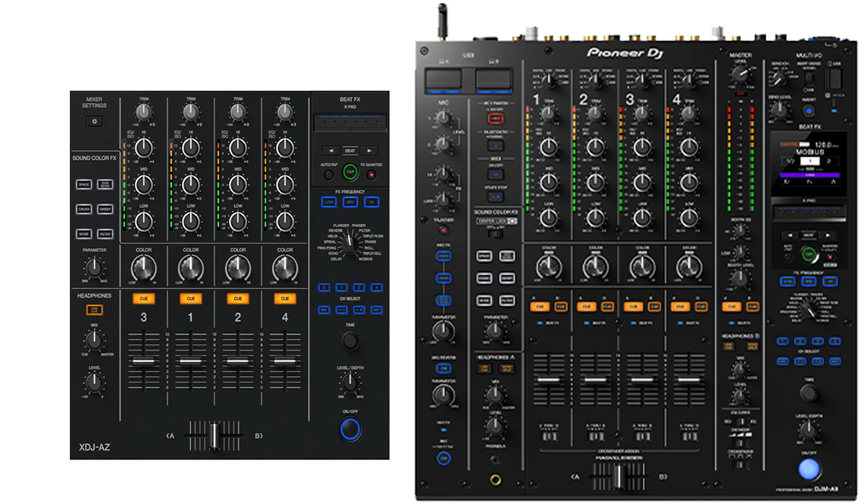The width and height of the screenshot is (864, 504).
Task: Step backward with the left BEAT arrow
Action: pyautogui.click(x=330, y=150)
